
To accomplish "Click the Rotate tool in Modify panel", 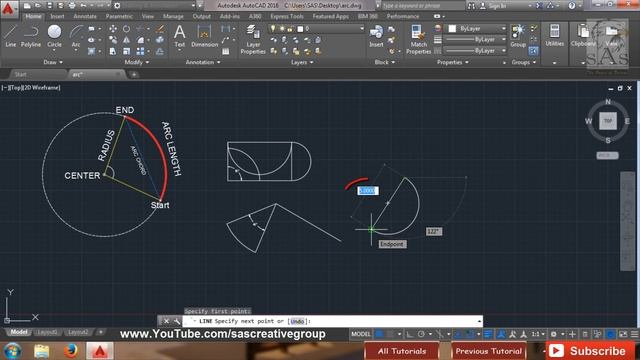I will click(x=127, y=29).
